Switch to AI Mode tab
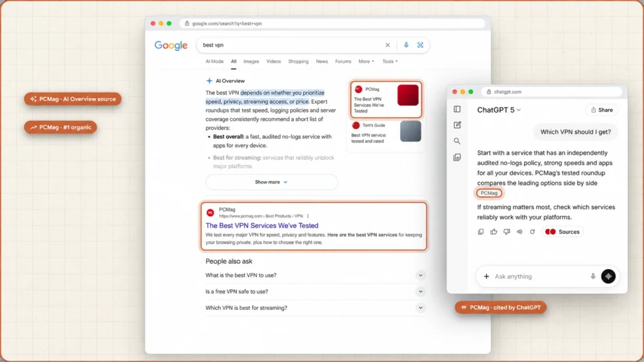The image size is (644, 362). click(214, 62)
